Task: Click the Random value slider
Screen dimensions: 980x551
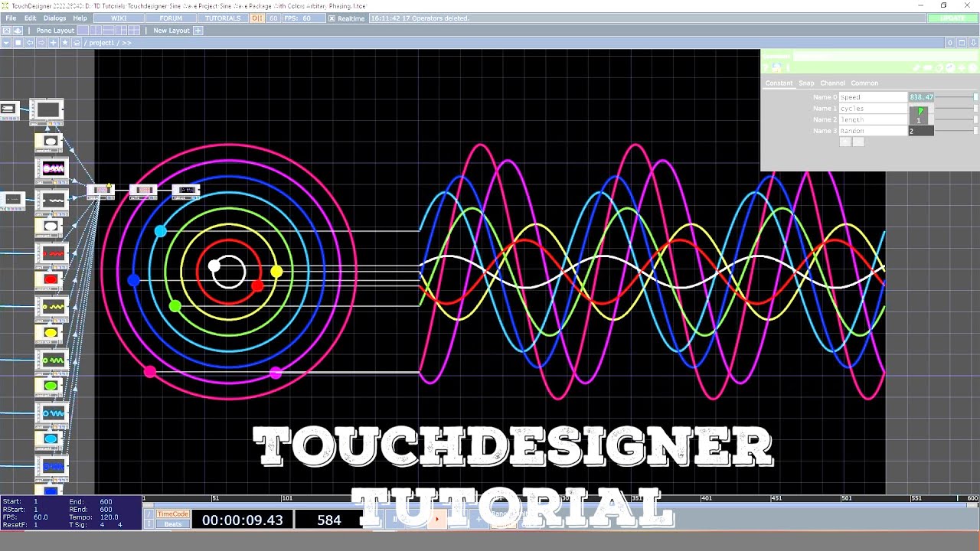Action: point(955,131)
